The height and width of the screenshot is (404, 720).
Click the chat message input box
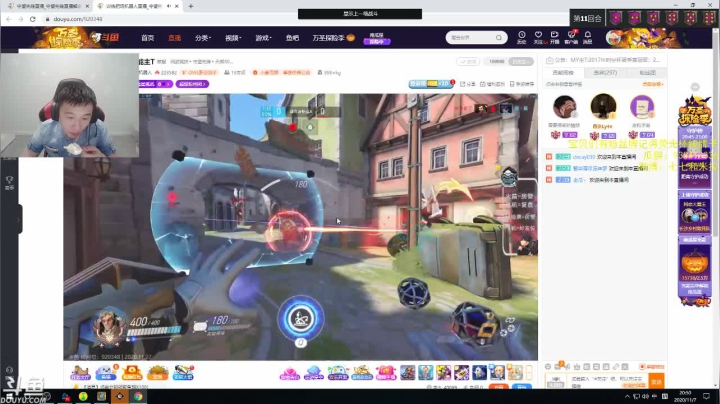[608, 381]
